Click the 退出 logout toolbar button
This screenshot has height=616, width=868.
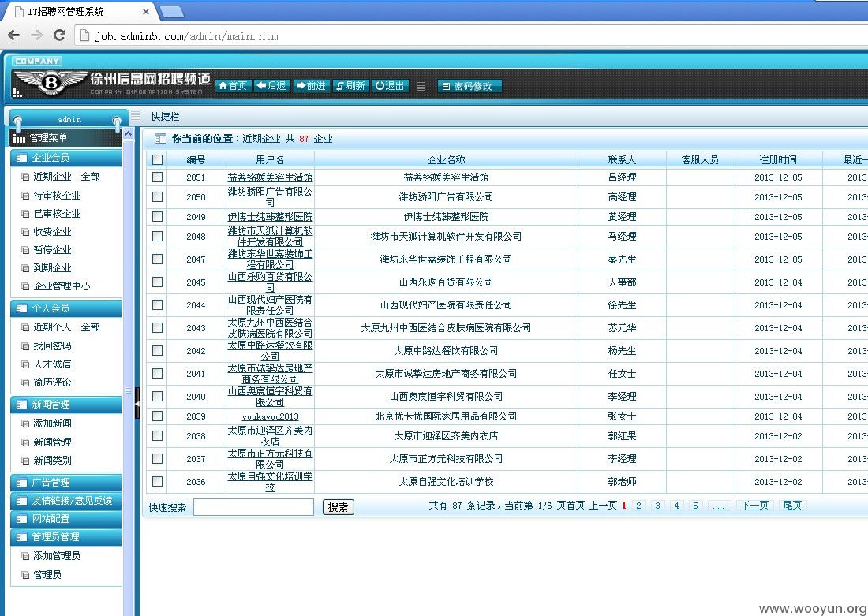pyautogui.click(x=390, y=86)
